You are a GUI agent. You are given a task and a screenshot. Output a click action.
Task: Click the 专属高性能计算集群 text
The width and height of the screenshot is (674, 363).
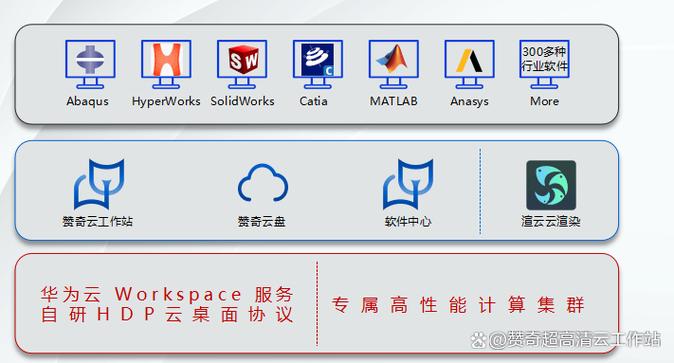pyautogui.click(x=458, y=305)
